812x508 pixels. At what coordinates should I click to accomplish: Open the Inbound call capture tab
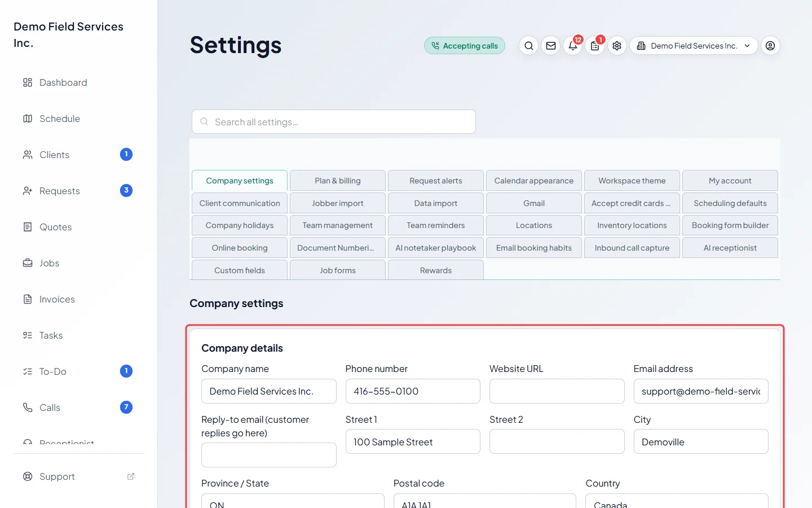[x=632, y=248]
